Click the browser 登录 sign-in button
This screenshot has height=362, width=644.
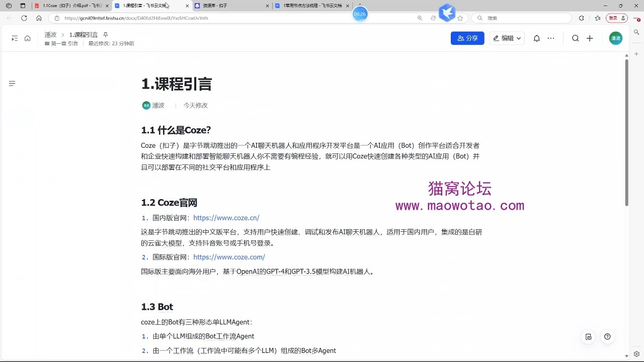click(x=616, y=18)
